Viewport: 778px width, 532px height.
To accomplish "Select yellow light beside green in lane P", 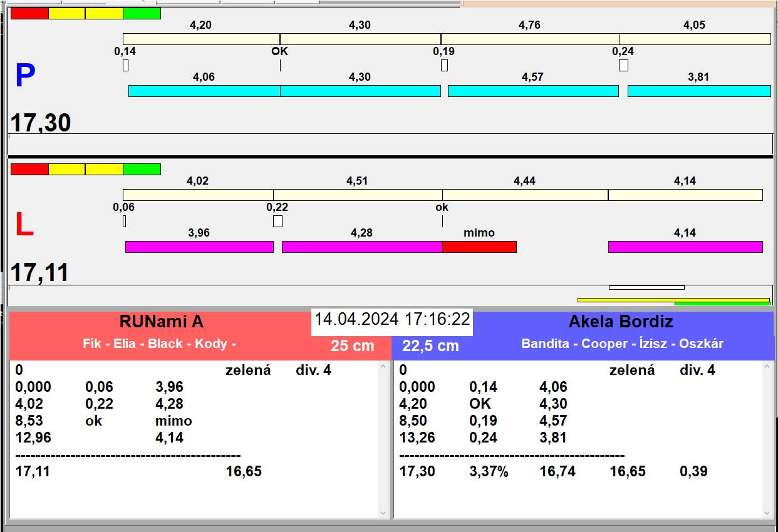I will coord(105,13).
